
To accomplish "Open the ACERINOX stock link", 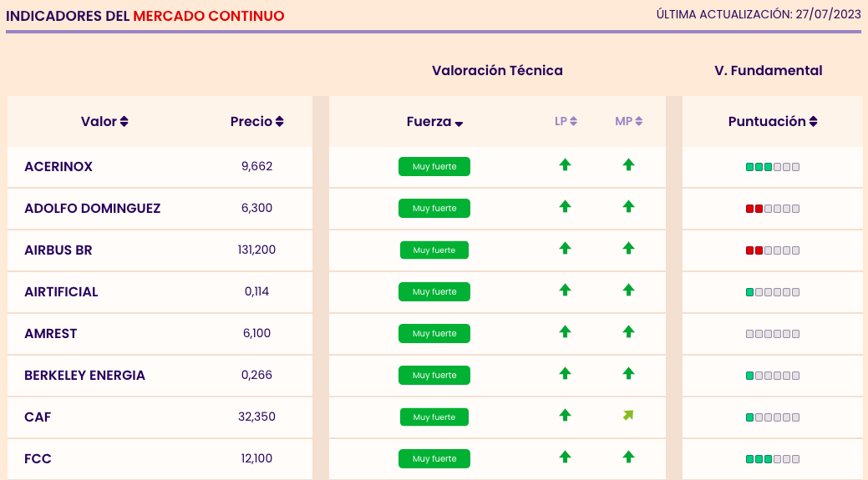I will tap(58, 167).
